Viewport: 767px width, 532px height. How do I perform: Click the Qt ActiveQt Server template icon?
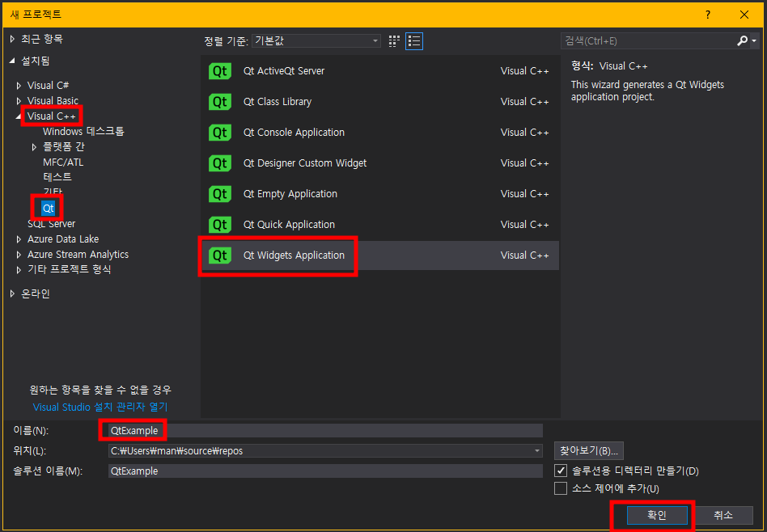tap(220, 71)
